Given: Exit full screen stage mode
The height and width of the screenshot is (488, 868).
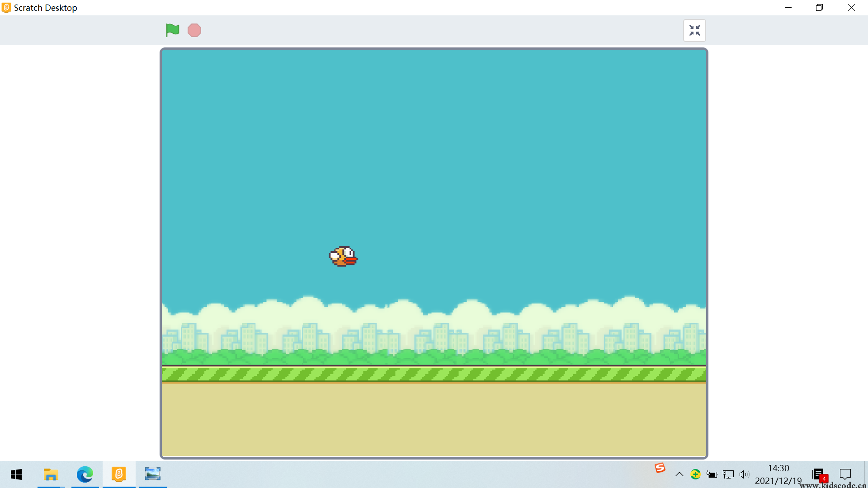Looking at the screenshot, I should point(694,30).
